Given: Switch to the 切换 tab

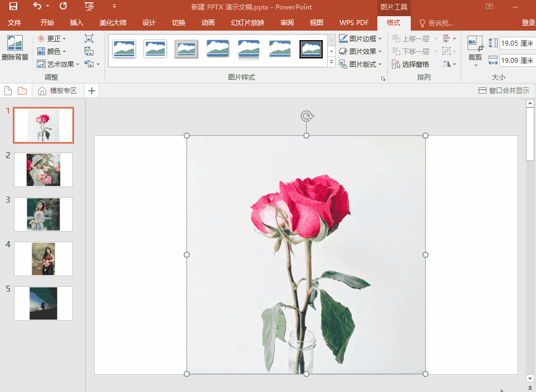Looking at the screenshot, I should [179, 23].
